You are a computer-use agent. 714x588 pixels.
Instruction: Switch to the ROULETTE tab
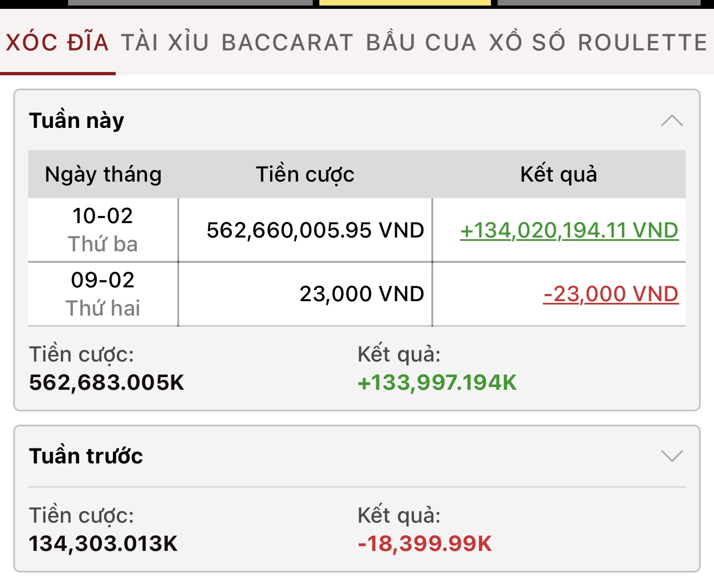click(643, 43)
